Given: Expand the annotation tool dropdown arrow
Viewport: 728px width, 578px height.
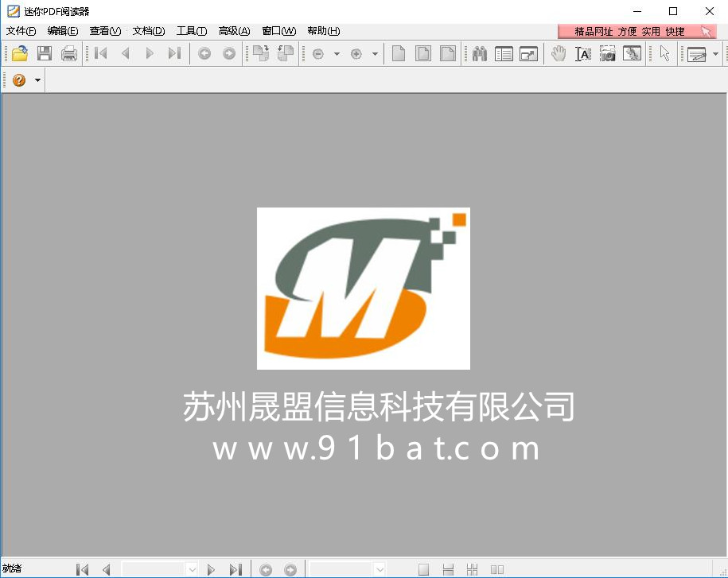Looking at the screenshot, I should (x=715, y=54).
